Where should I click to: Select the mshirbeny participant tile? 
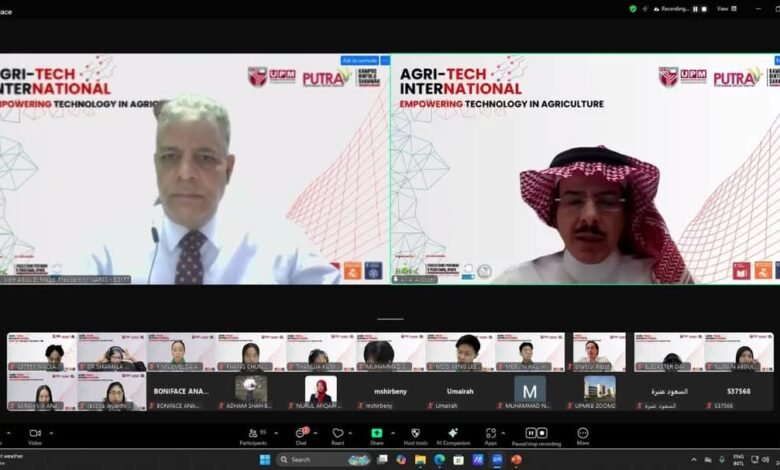point(390,391)
